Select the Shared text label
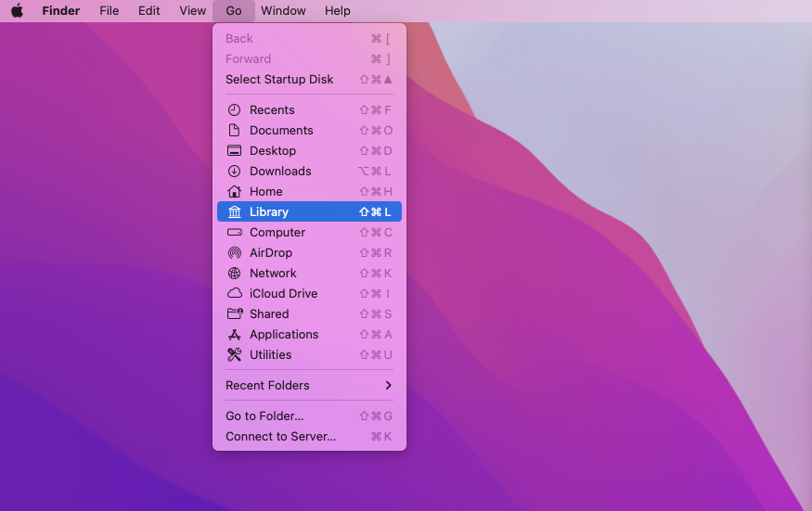Viewport: 812px width, 511px height. 269,313
